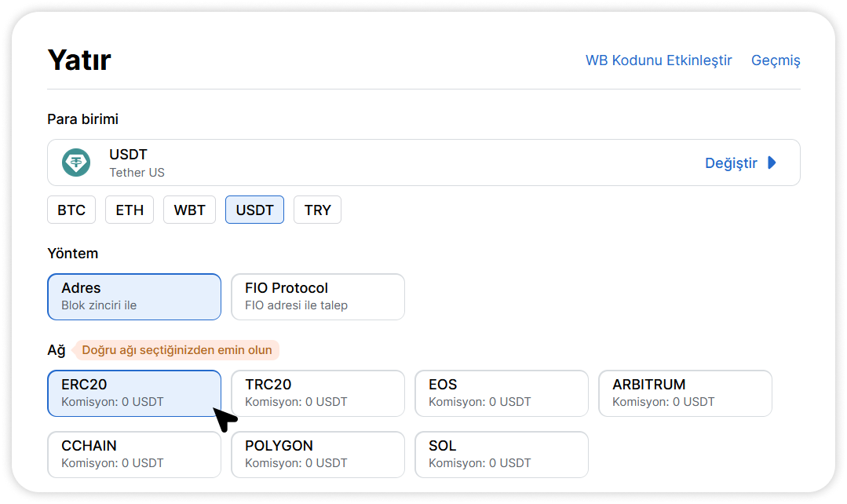Open the Değiştir currency selector

click(731, 163)
